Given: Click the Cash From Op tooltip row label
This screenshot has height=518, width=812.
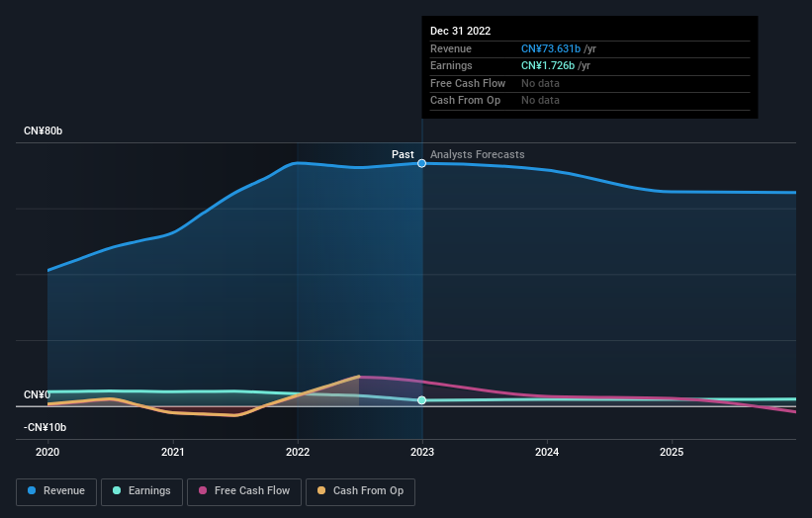Looking at the screenshot, I should click(x=465, y=101).
